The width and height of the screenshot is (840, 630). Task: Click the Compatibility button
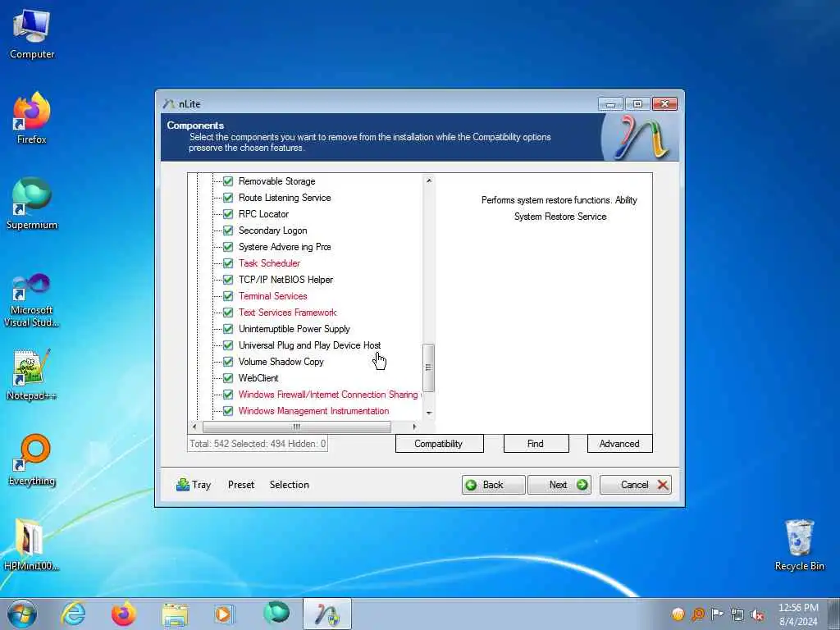tap(440, 444)
